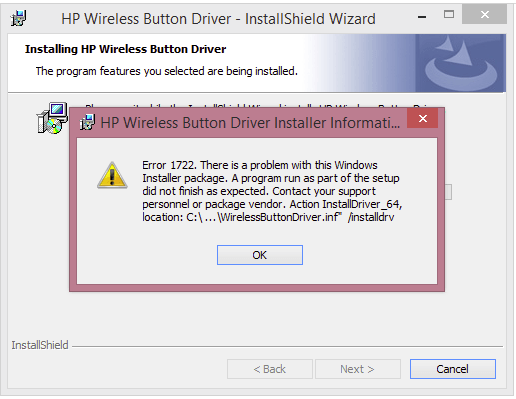
Task: Close the InstallShield Wizard window
Action: pyautogui.click(x=484, y=14)
